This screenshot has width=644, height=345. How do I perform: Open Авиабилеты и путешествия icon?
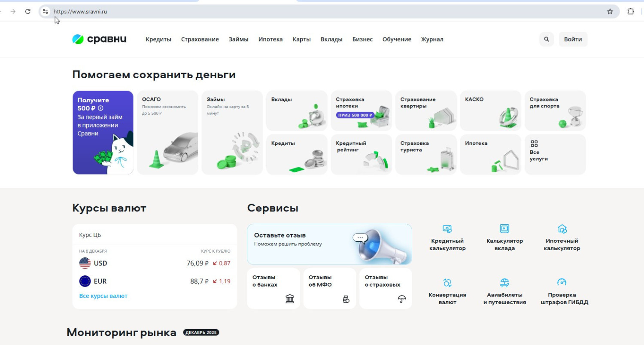[504, 283]
